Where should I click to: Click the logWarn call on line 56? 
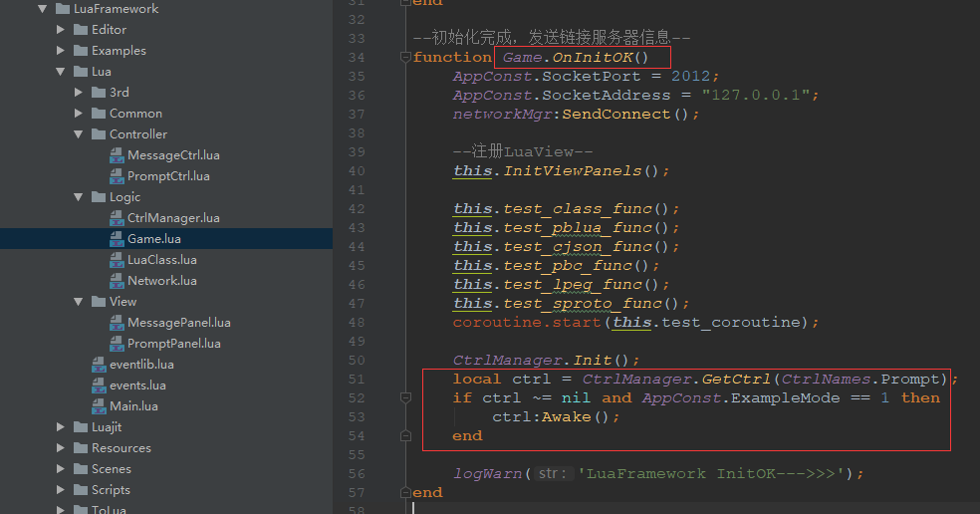click(x=658, y=473)
